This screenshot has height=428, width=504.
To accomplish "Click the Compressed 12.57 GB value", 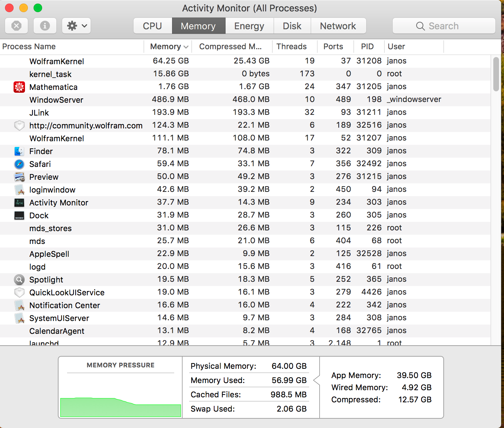I will tap(415, 399).
